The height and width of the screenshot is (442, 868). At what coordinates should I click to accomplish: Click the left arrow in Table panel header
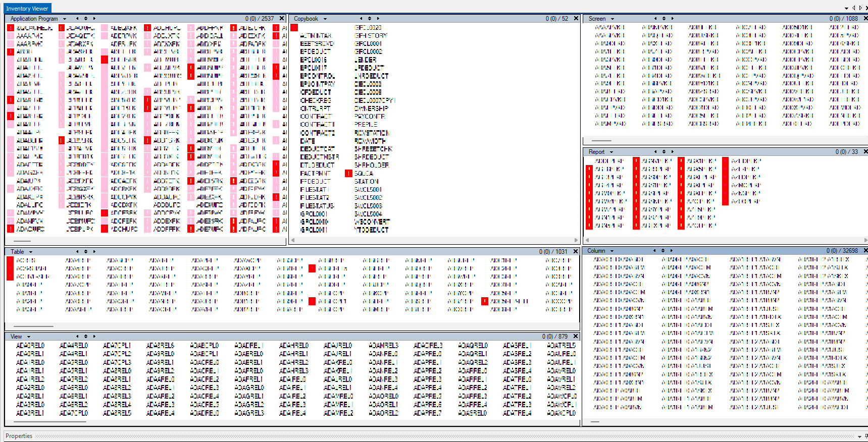(x=77, y=252)
